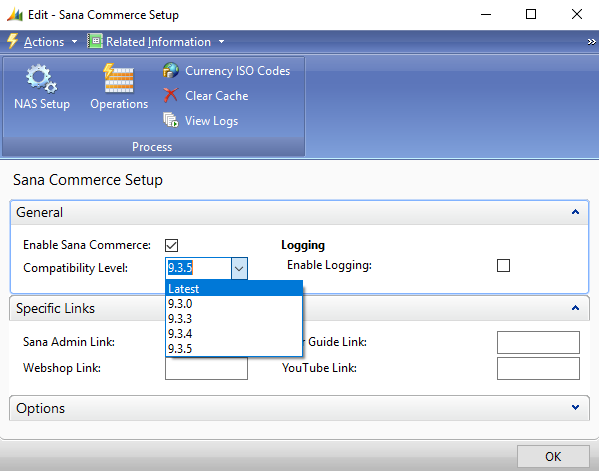Click Clear Cache label

tap(217, 95)
